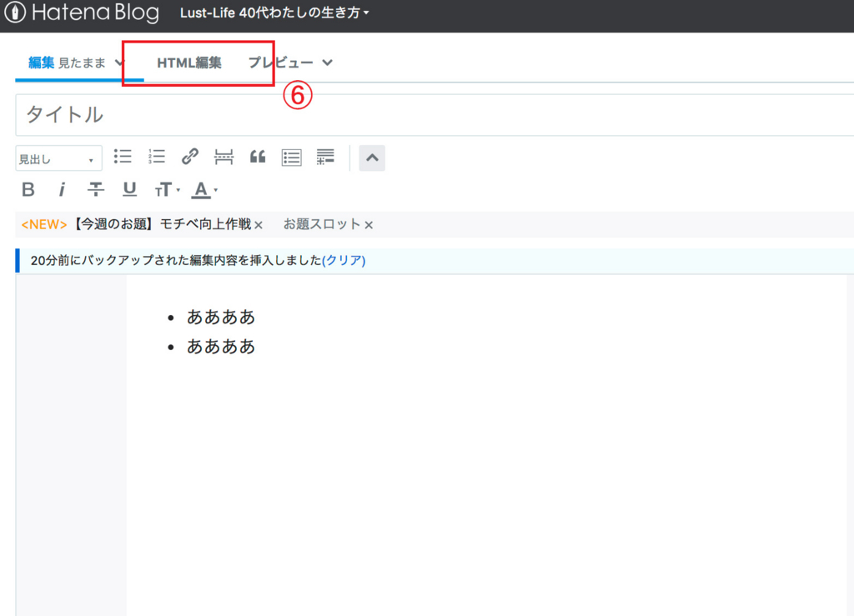Insert a read-more separator
Image resolution: width=854 pixels, height=616 pixels.
pos(224,157)
